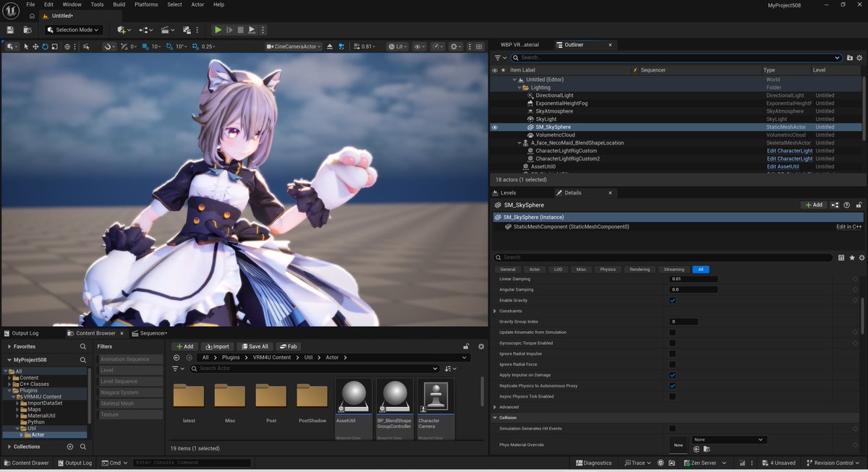
Task: Toggle grid snapping icon next to 10
Action: [145, 46]
